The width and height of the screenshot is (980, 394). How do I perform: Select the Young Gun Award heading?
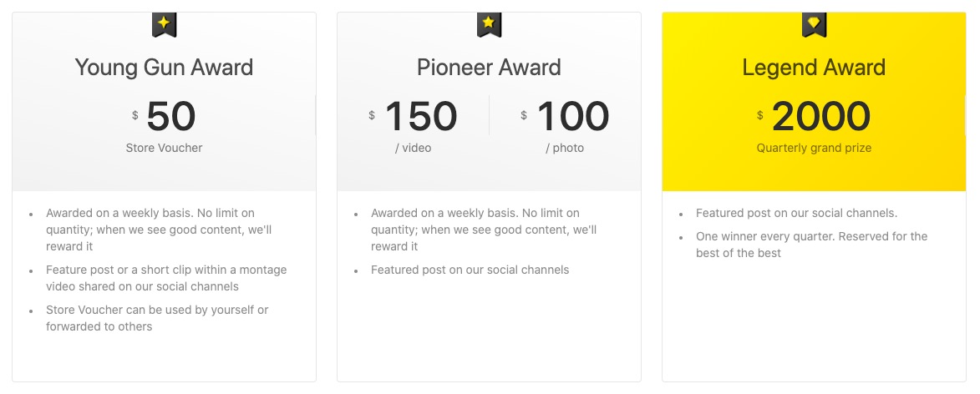pos(164,68)
